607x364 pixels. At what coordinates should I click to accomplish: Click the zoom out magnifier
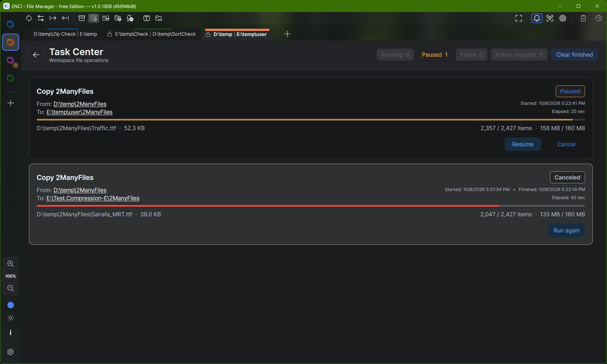(x=11, y=288)
